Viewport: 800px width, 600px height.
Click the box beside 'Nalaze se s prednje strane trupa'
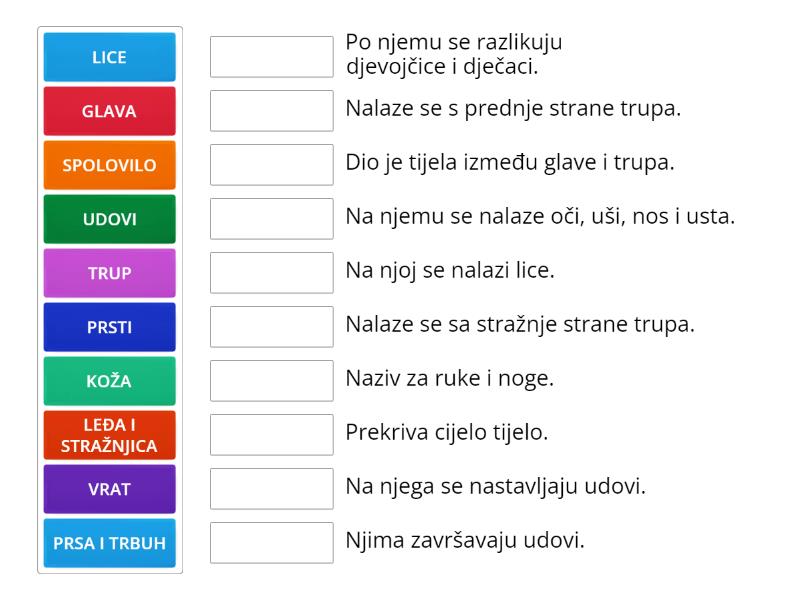point(271,111)
